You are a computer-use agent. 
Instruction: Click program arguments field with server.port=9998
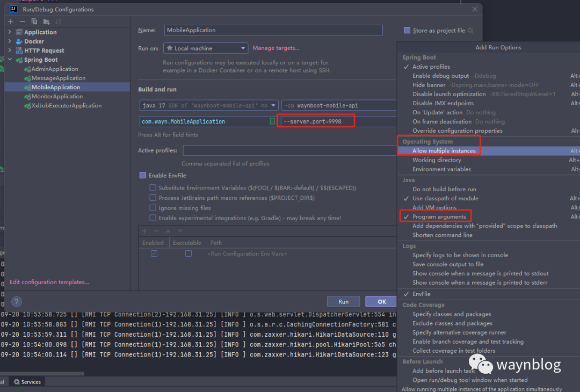tap(338, 121)
